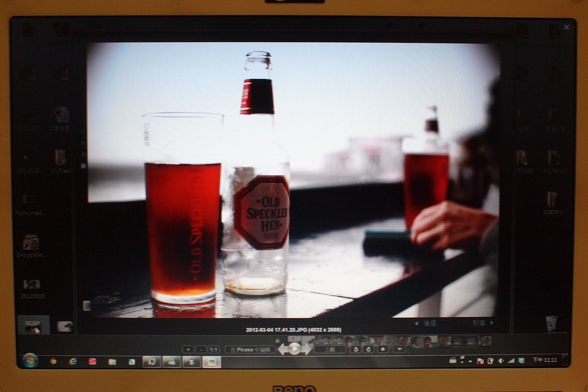This screenshot has height=392, width=588.
Task: Open the Recycle Bin on desktop
Action: coord(551,323)
